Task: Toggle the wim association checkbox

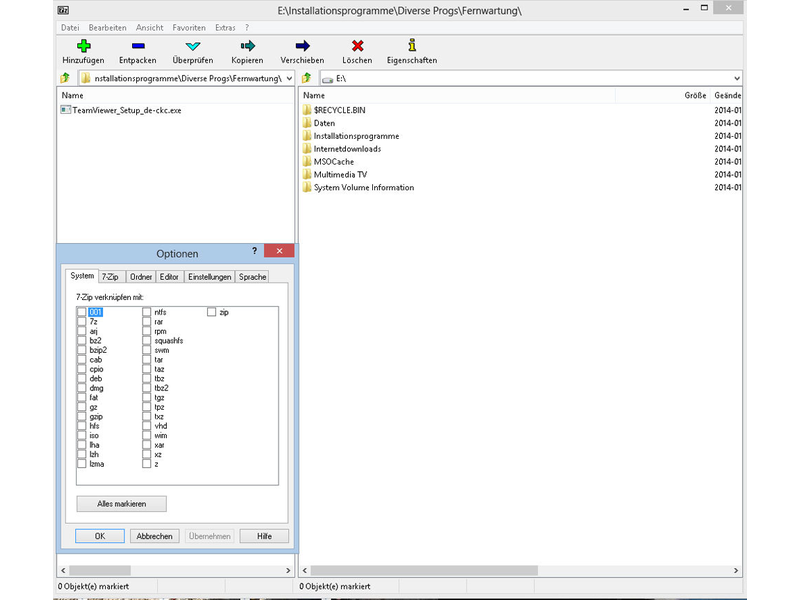Action: pyautogui.click(x=147, y=435)
